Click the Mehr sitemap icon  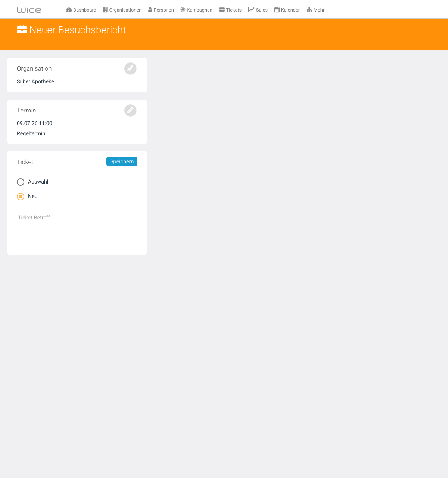[x=309, y=10]
